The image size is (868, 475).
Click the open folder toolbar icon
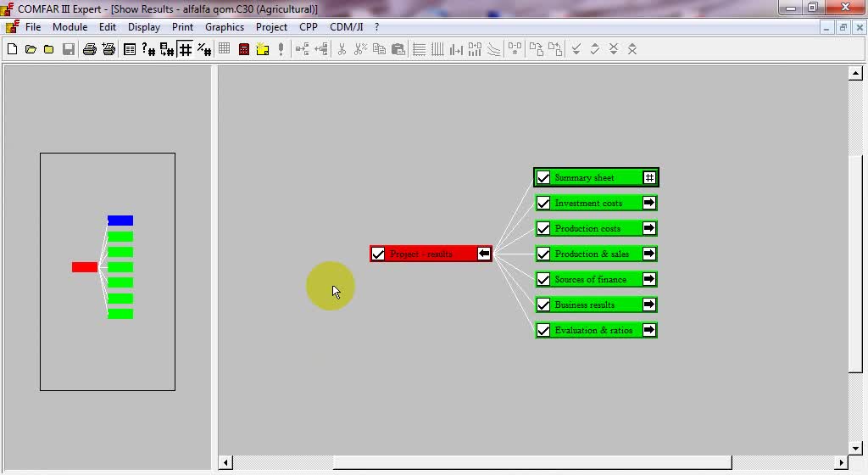[31, 49]
